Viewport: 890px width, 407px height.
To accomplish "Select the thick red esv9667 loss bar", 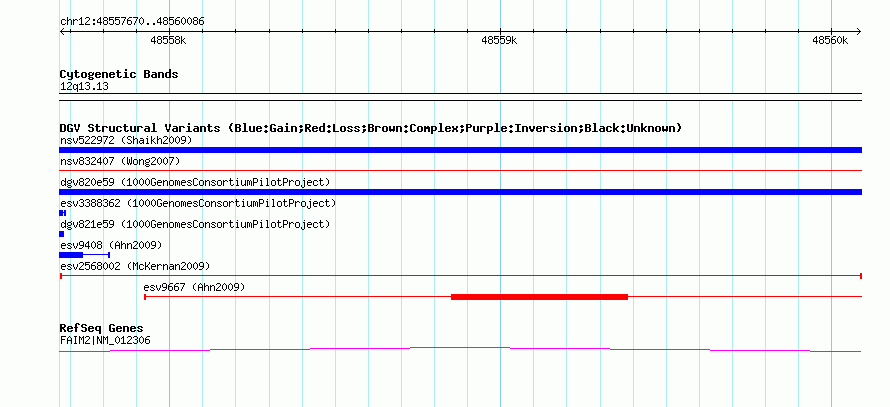I will pyautogui.click(x=539, y=297).
